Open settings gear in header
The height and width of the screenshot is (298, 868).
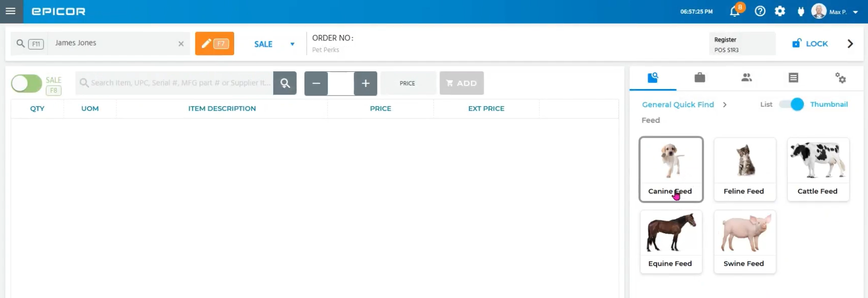click(780, 11)
